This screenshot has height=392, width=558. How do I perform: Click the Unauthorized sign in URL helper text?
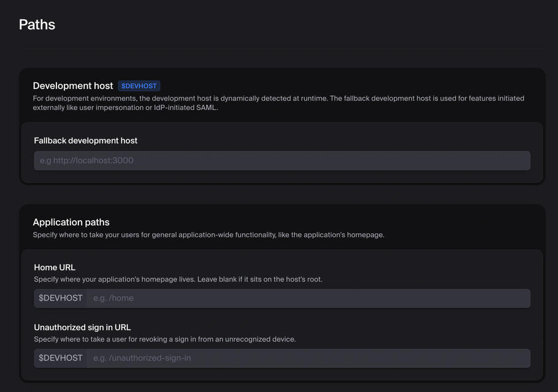point(164,339)
